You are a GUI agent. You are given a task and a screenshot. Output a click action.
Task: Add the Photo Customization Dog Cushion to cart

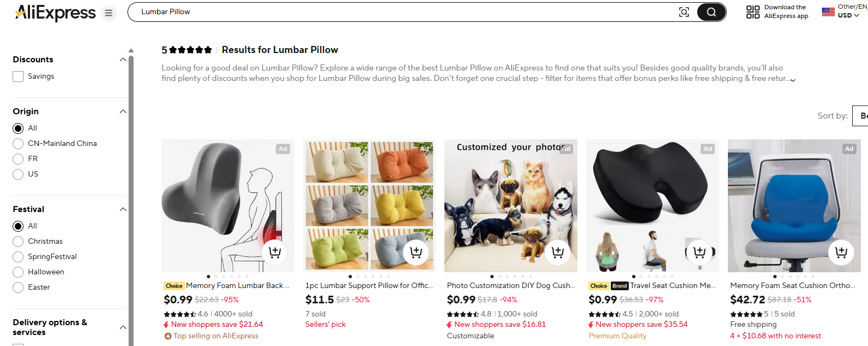click(558, 252)
